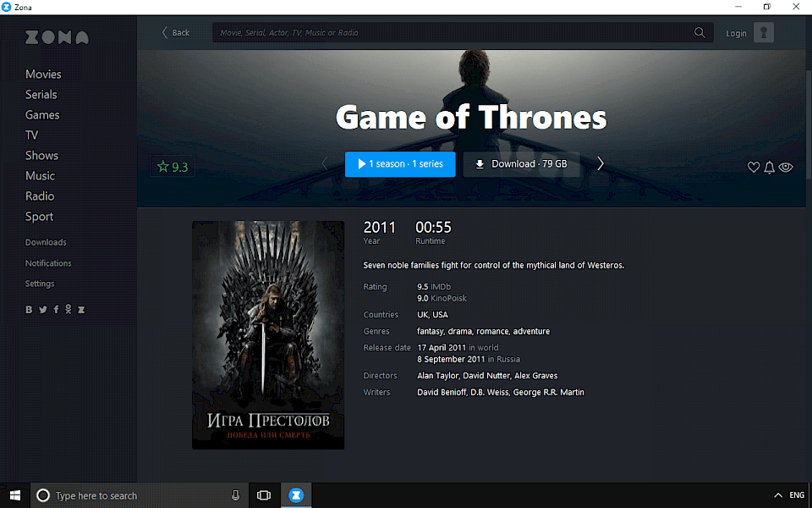Open the Movies section
The image size is (812, 508).
[43, 75]
